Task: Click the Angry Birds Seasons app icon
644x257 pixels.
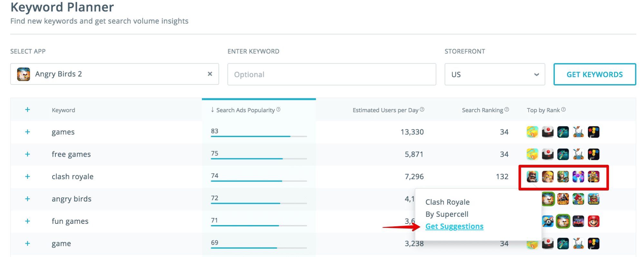Action: [x=594, y=199]
